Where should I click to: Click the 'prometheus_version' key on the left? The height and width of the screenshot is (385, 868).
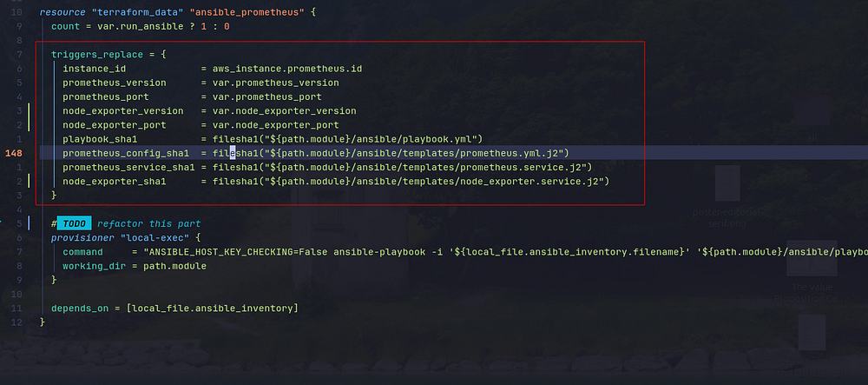coord(114,83)
